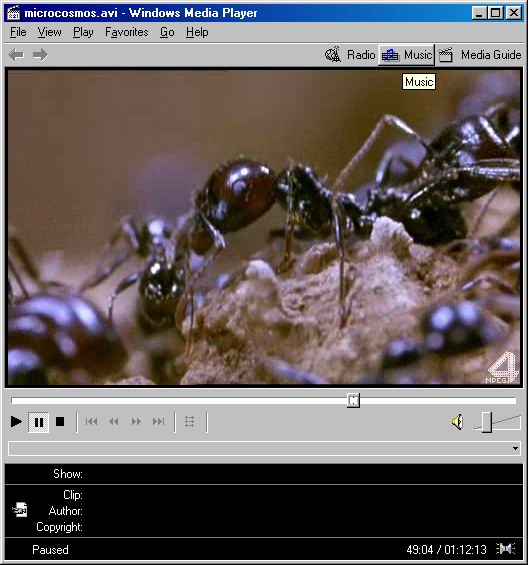Open the Preview playlist icon
The image size is (528, 565).
190,421
